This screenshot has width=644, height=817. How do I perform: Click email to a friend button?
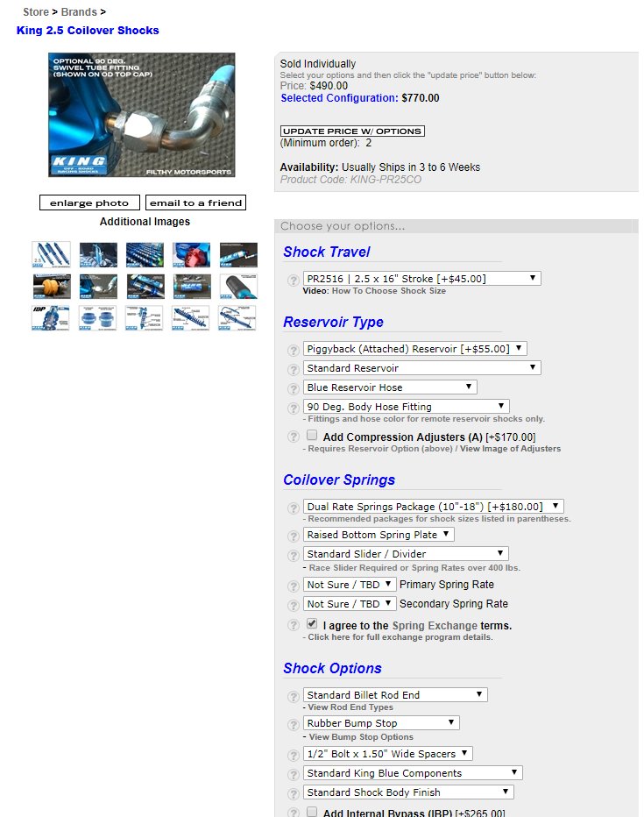(195, 202)
